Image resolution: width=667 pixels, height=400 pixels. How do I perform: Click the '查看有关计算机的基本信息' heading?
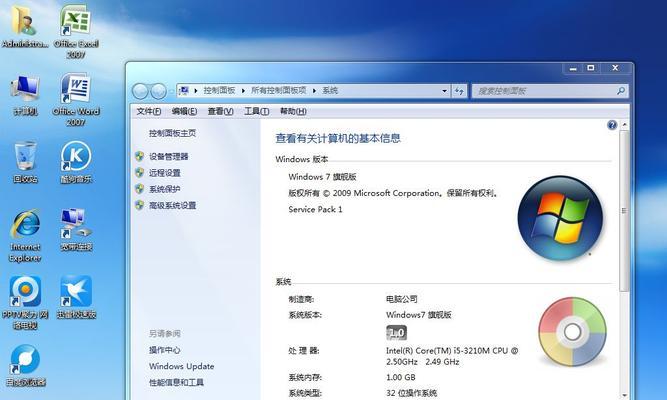338,138
